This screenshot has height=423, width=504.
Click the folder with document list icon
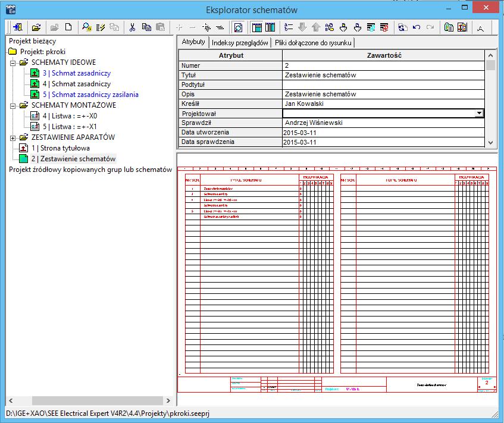[x=449, y=27]
